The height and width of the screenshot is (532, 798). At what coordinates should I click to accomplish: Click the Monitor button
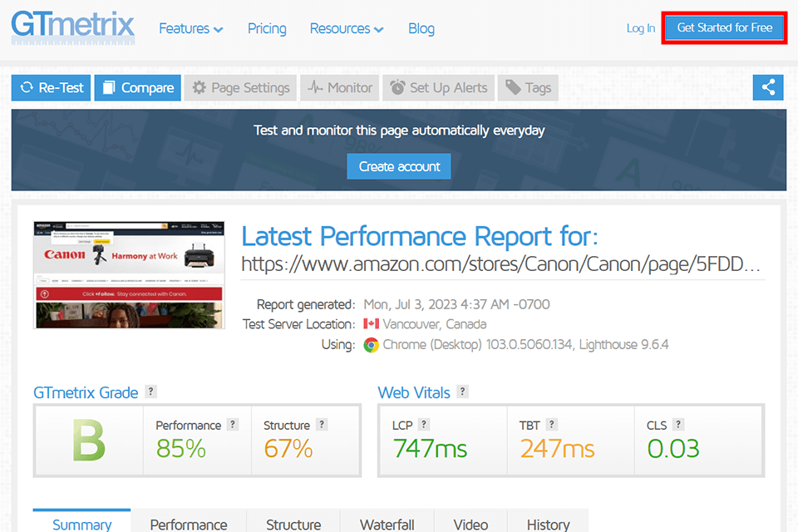[x=340, y=87]
